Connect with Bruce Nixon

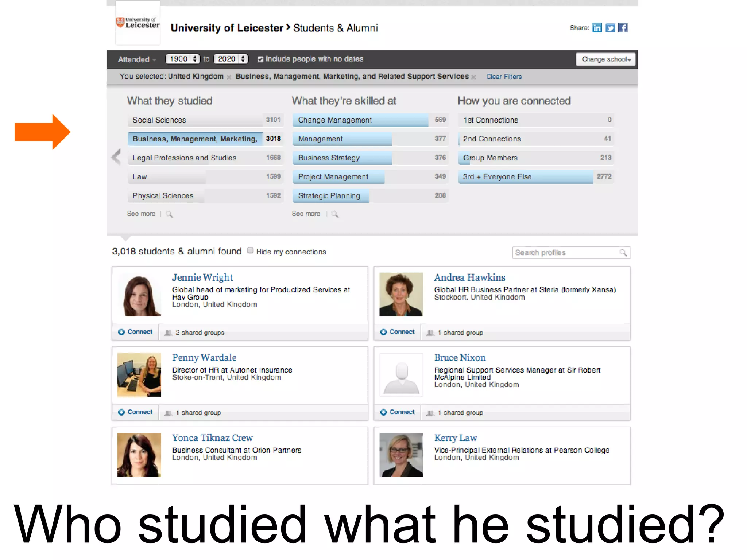[397, 412]
